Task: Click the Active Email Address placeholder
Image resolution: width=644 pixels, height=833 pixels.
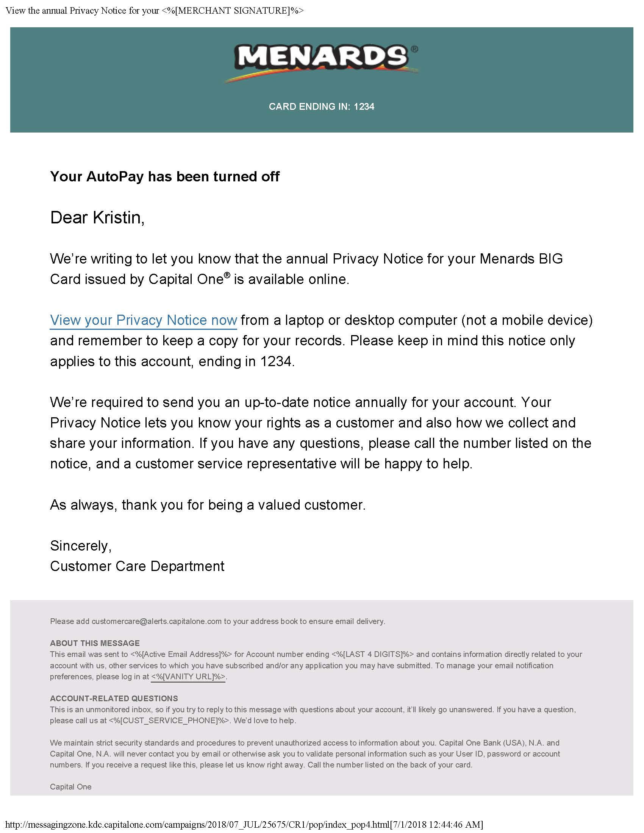Action: (181, 655)
